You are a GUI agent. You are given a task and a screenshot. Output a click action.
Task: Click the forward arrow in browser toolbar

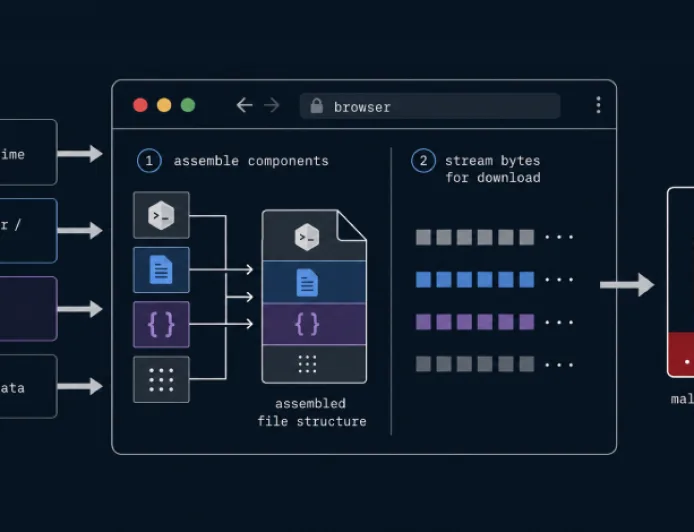pos(272,105)
